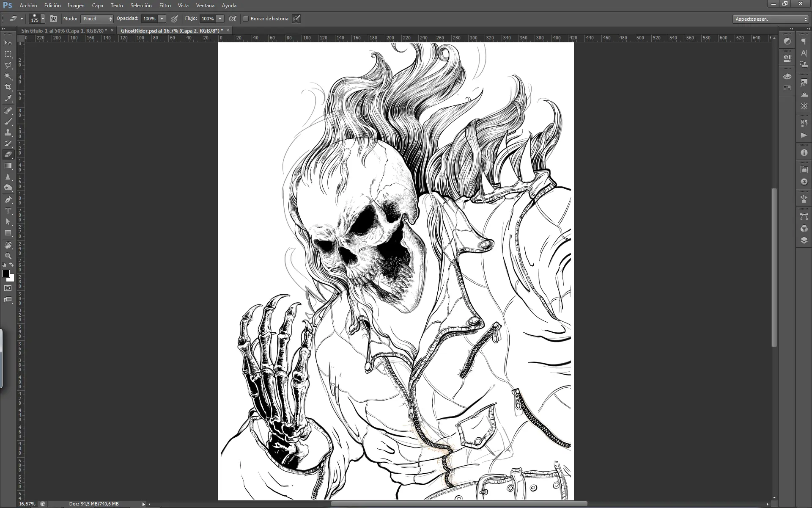Open the Brush Presets panel icon
812x508 pixels.
click(x=804, y=199)
